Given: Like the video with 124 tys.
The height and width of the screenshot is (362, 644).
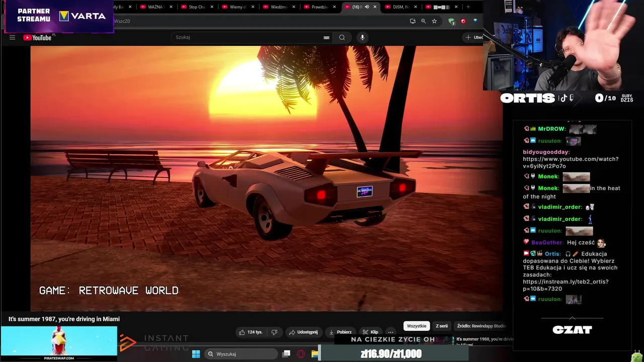Looking at the screenshot, I should pyautogui.click(x=251, y=332).
